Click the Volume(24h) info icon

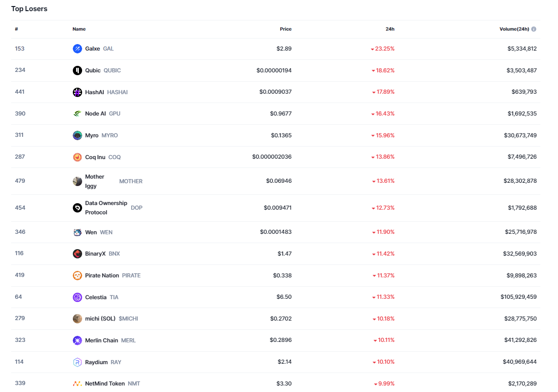pos(534,29)
